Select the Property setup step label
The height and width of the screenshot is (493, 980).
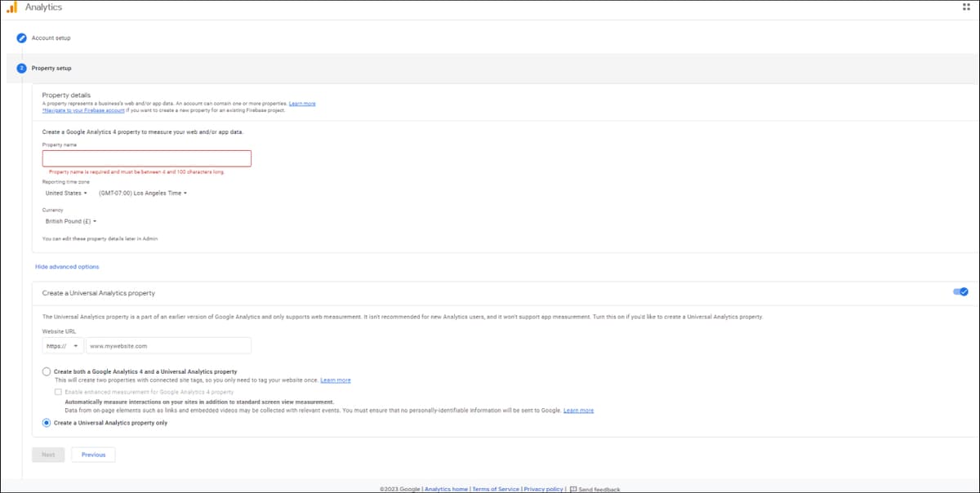51,69
